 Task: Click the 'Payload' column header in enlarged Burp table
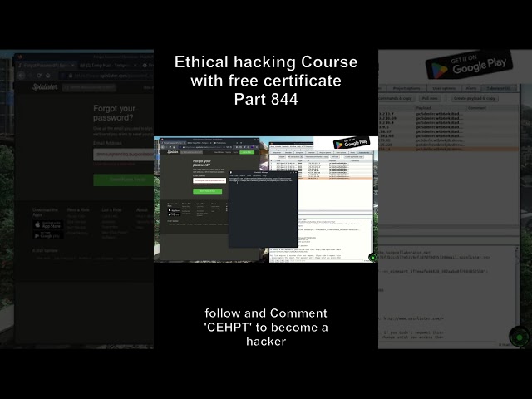point(440,108)
